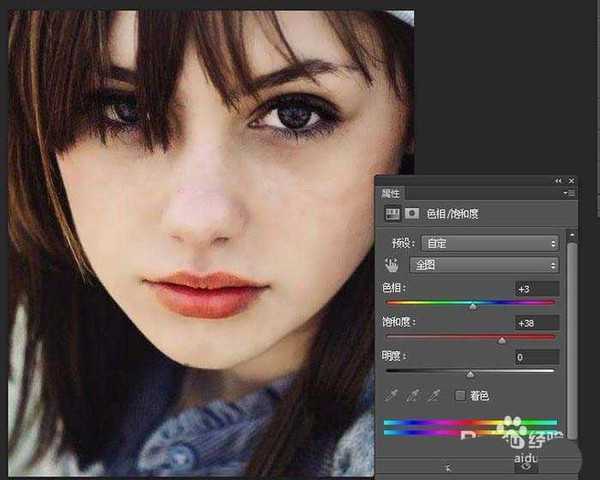
Task: Select the on-image targeted adjustment hand tool
Action: click(x=392, y=266)
